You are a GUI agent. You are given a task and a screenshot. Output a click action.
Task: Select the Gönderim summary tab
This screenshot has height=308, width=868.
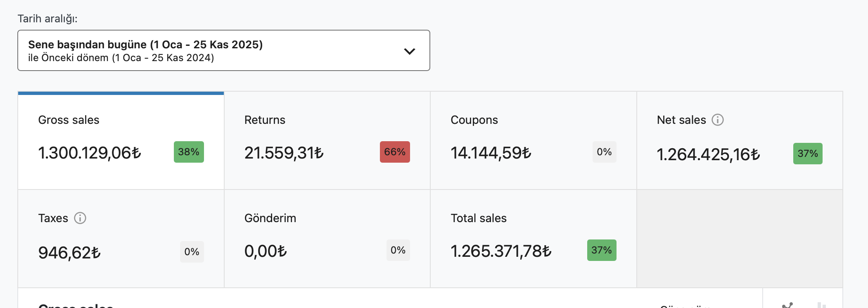click(x=327, y=239)
